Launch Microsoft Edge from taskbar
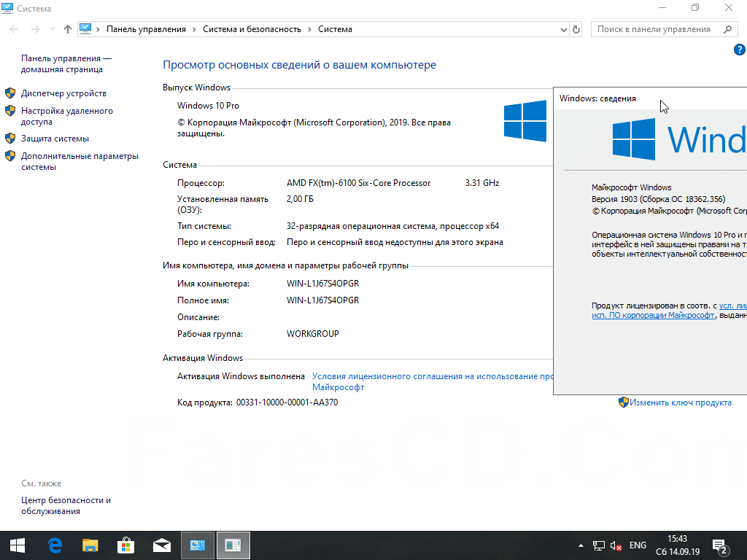Viewport: 747px width, 560px height. click(x=54, y=545)
